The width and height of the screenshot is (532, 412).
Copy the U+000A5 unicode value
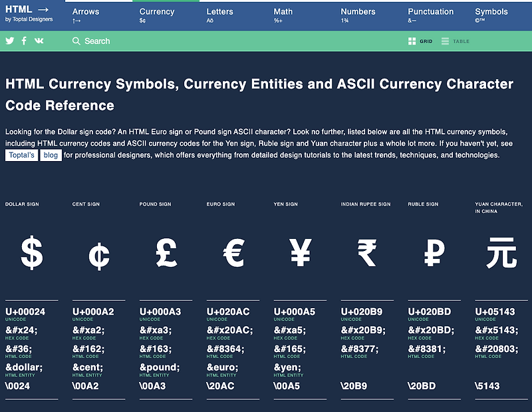(295, 311)
